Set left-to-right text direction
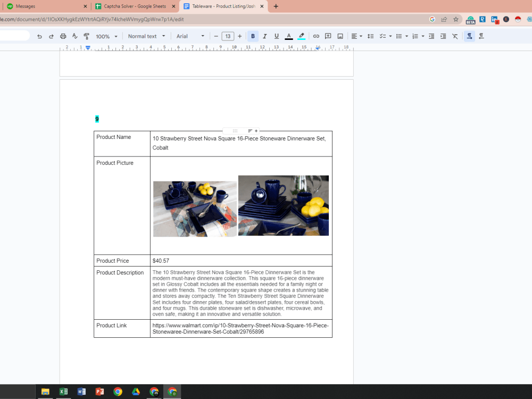Screen dimensions: 532x399 470,36
